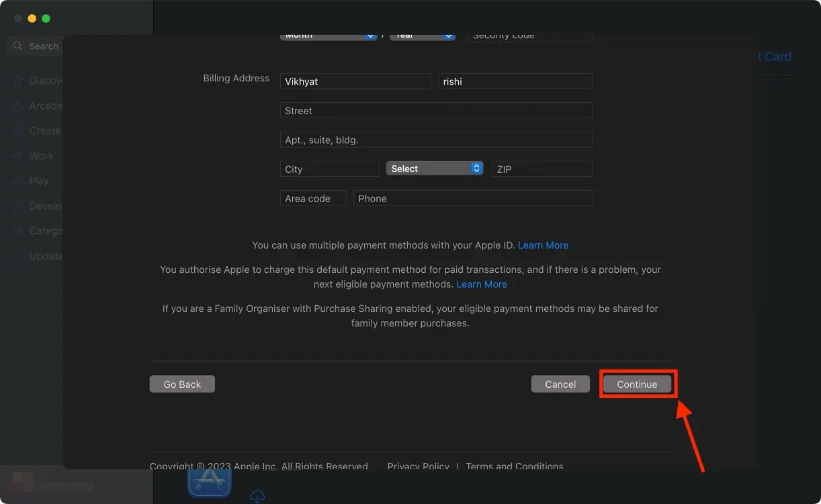Open Learn More about multiple payment methods
The image size is (821, 504).
click(x=543, y=245)
